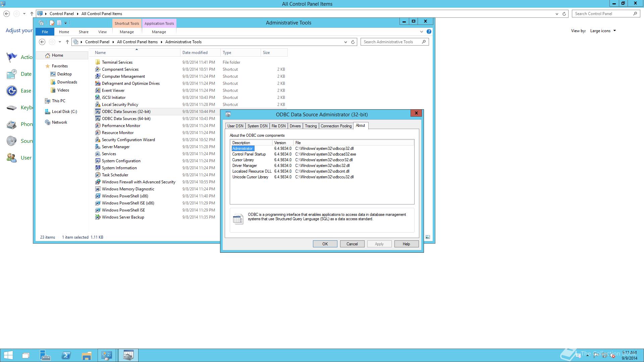
Task: Launch PowerShell from the taskbar
Action: (x=66, y=355)
